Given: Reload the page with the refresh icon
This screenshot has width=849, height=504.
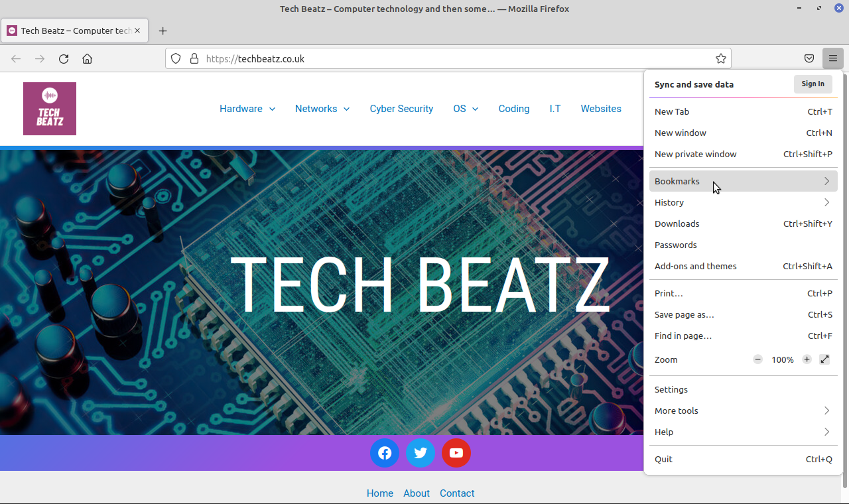Looking at the screenshot, I should pyautogui.click(x=63, y=58).
